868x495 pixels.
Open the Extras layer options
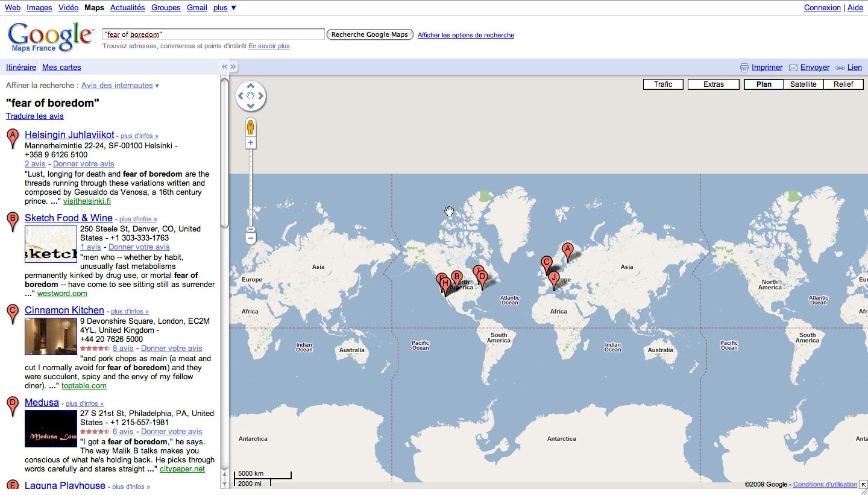pos(714,84)
